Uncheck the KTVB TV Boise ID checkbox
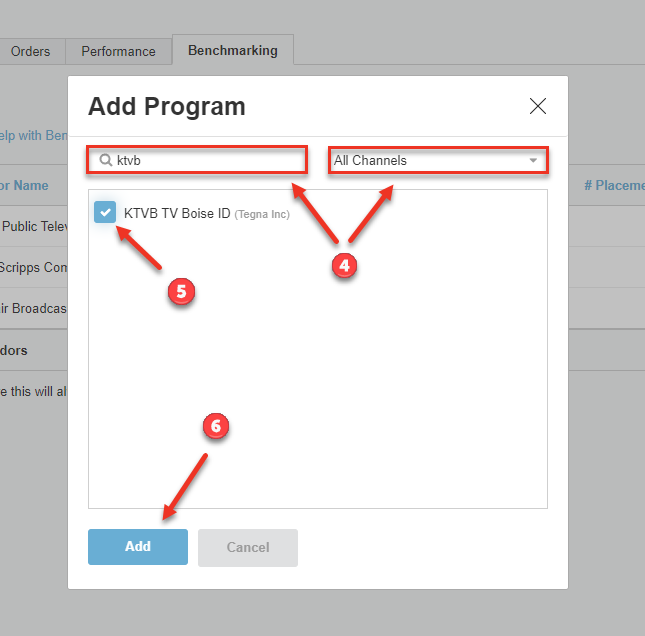Image resolution: width=645 pixels, height=636 pixels. 105,212
